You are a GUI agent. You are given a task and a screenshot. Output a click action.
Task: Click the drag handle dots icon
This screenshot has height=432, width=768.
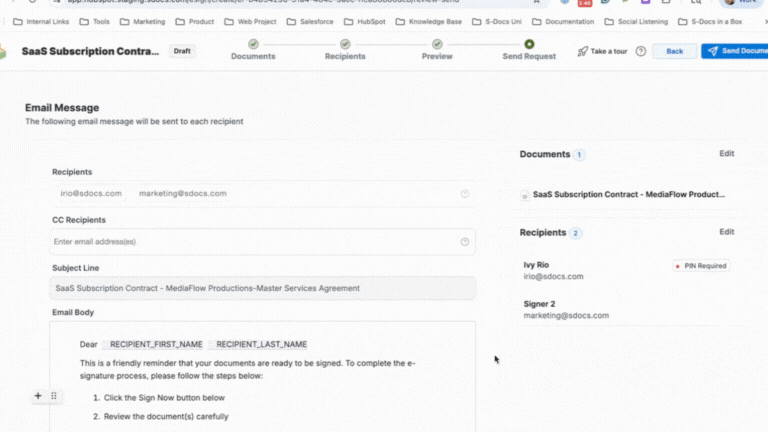click(54, 396)
